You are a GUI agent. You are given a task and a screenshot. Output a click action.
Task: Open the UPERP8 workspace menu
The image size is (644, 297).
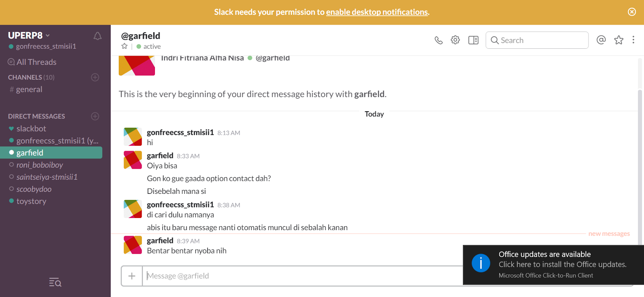coord(28,35)
